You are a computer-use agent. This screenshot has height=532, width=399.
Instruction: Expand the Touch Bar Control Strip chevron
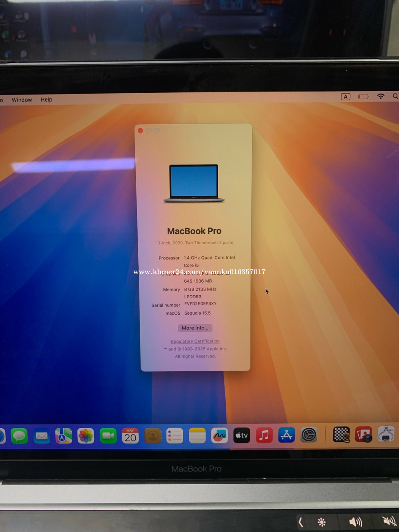(x=301, y=522)
